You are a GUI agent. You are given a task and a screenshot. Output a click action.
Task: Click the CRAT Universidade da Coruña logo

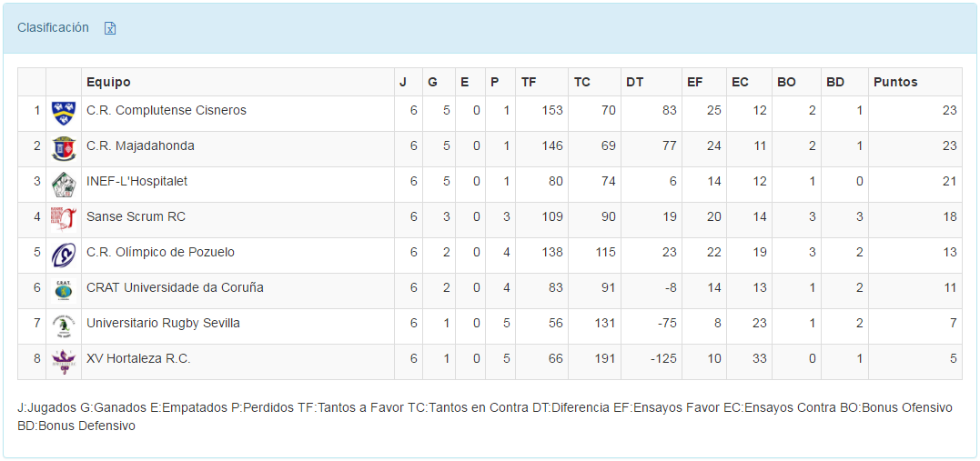(63, 290)
